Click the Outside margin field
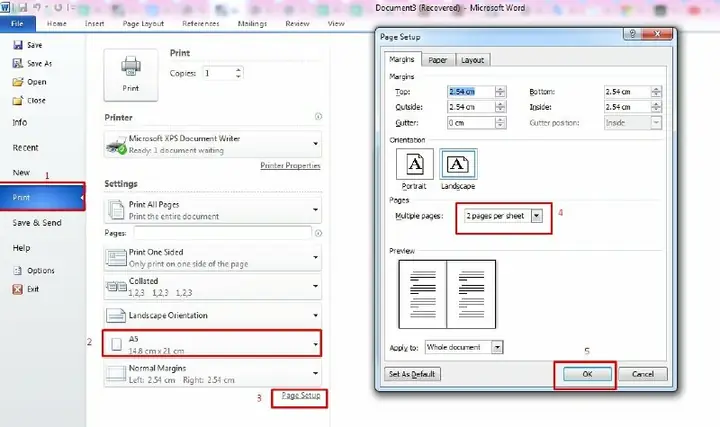The image size is (720, 427). [471, 107]
